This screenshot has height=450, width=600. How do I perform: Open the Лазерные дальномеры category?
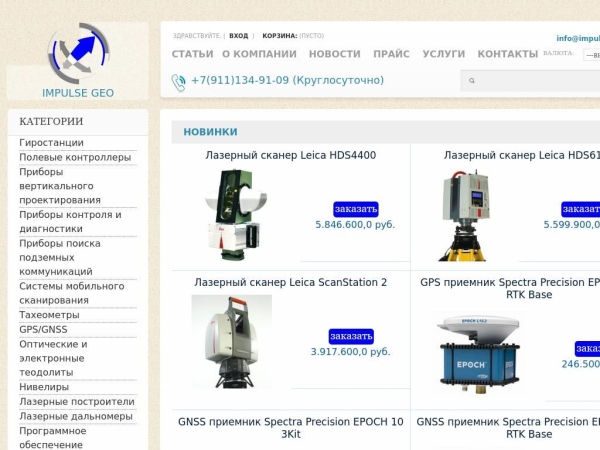[76, 416]
